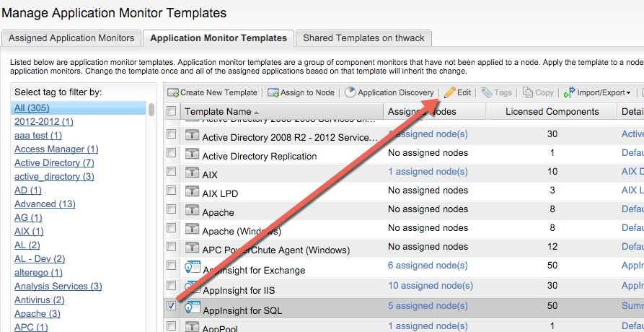The height and width of the screenshot is (332, 644).
Task: Filter by All (305) tag
Action: coord(32,108)
